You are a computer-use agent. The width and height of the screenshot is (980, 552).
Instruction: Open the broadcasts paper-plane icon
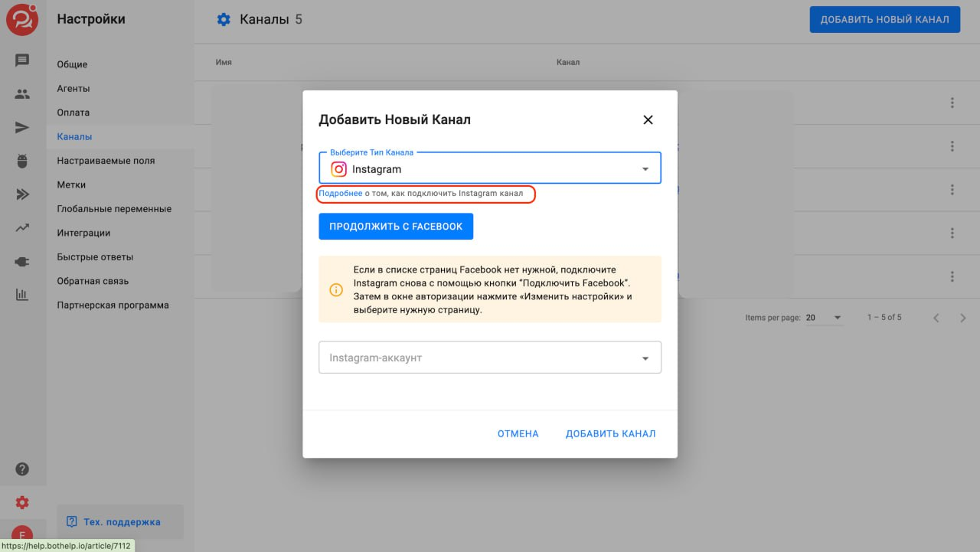(22, 128)
